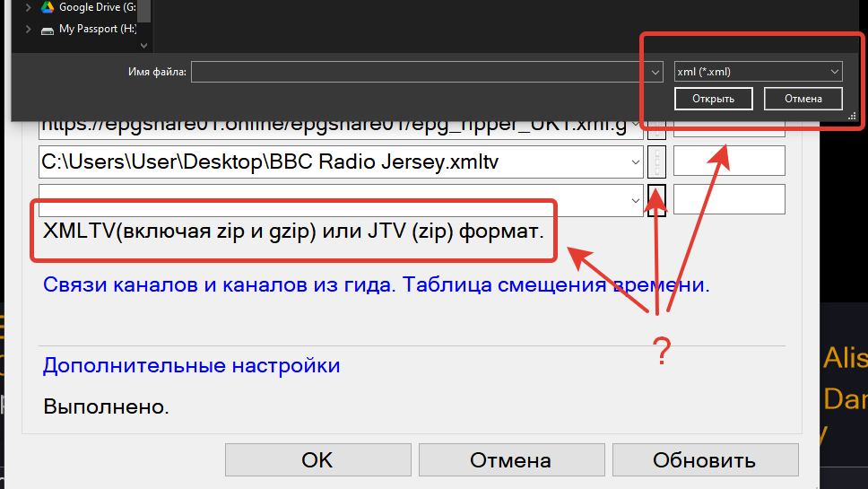Click the Google Drive drive icon
The width and height of the screenshot is (868, 489).
48,7
